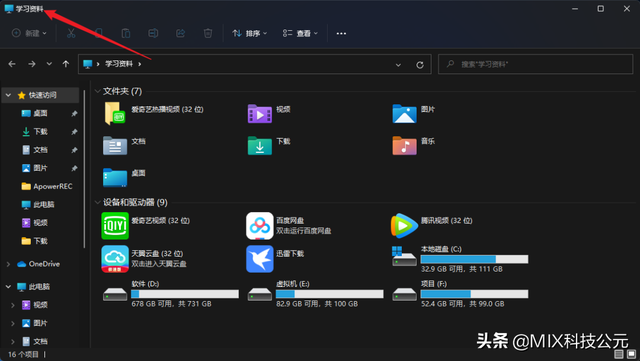This screenshot has height=361, width=640.
Task: Click '32.9 GB 可用, 共 111 GB' text
Action: click(x=462, y=269)
